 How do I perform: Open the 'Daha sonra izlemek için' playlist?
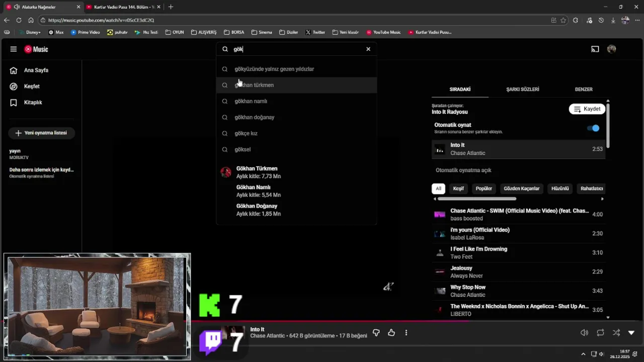click(41, 172)
